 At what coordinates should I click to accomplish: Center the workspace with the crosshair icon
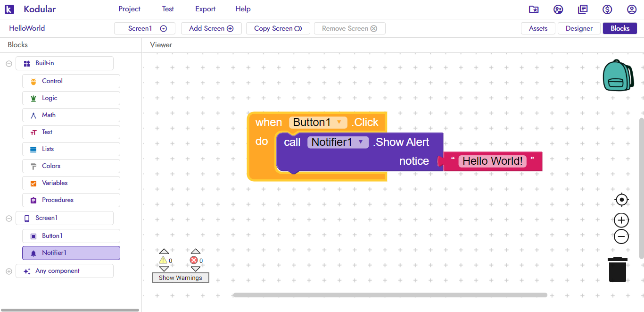(622, 200)
